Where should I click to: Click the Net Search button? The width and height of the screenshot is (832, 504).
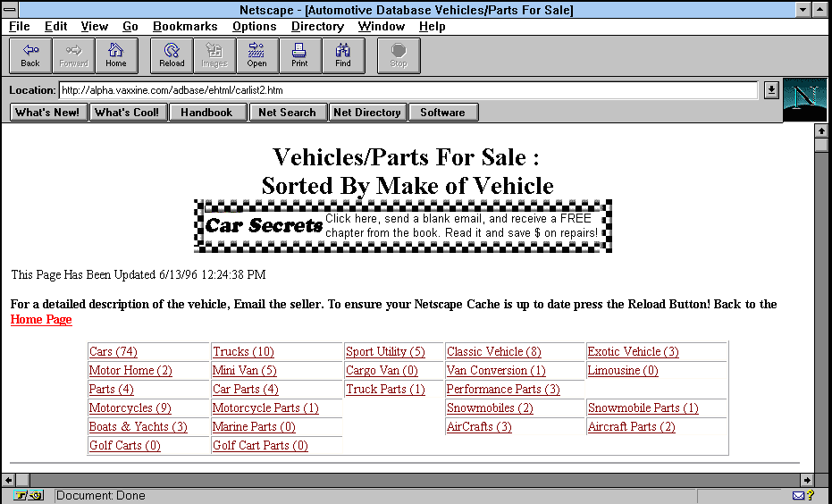[x=288, y=113]
